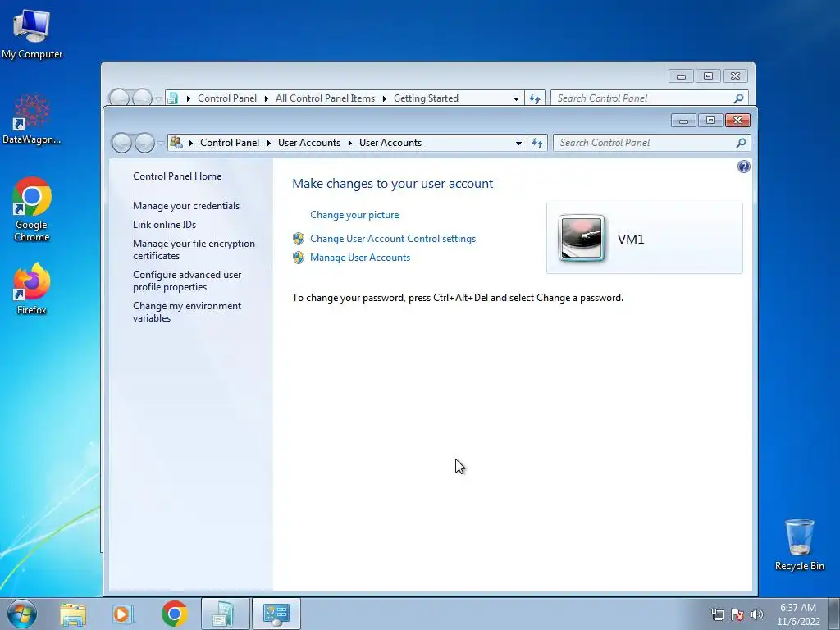Expand arrow after Control Panel in Getting Started window
840x630 pixels.
(x=267, y=98)
